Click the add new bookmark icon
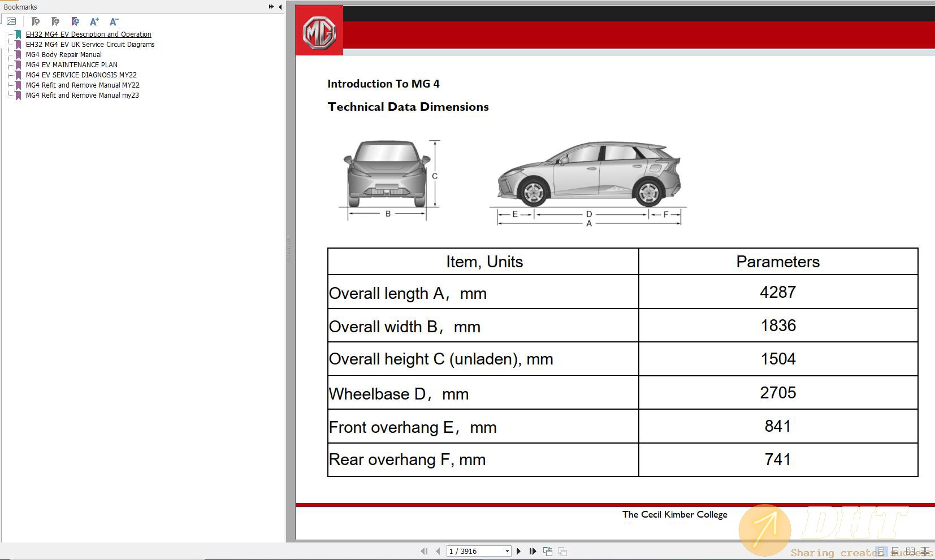Viewport: 935px width, 560px height. click(x=55, y=21)
